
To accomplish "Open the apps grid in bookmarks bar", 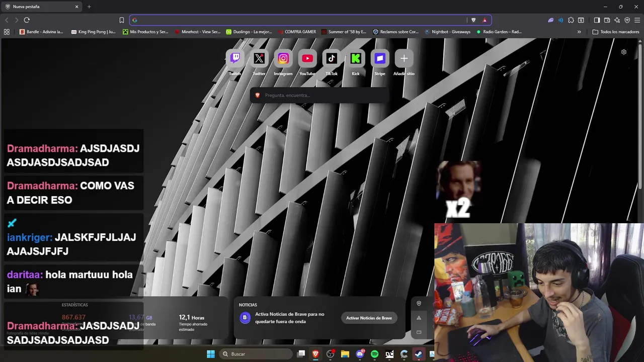I will point(7,32).
